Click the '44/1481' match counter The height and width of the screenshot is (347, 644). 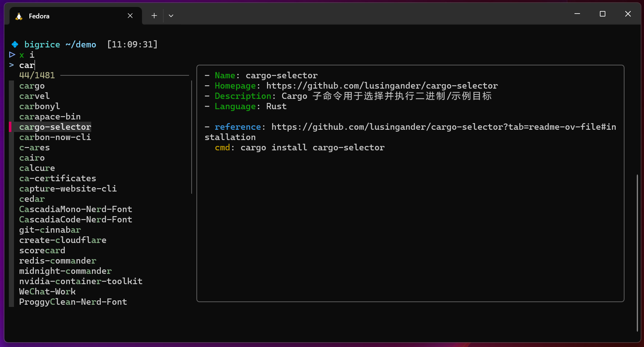[x=37, y=76]
